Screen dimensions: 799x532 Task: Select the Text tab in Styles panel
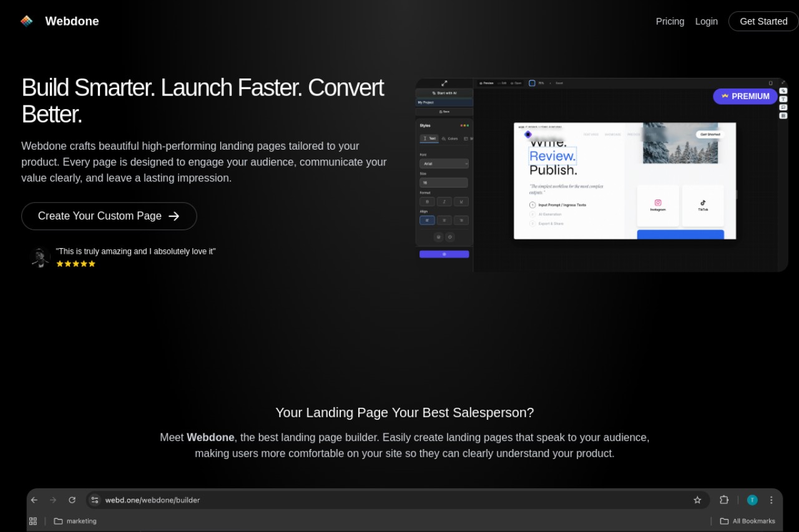tap(429, 138)
